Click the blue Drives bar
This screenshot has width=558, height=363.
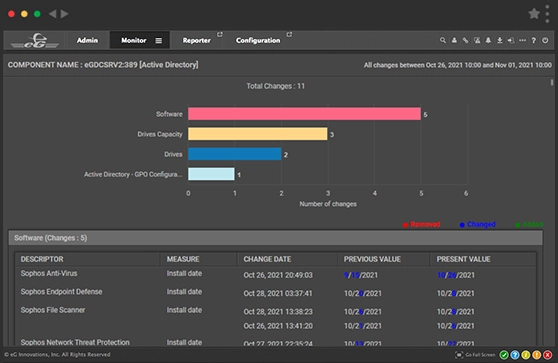[x=235, y=154]
